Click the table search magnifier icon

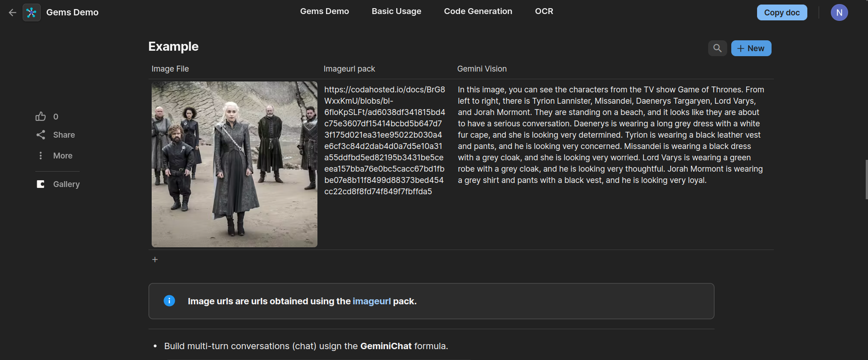(717, 48)
